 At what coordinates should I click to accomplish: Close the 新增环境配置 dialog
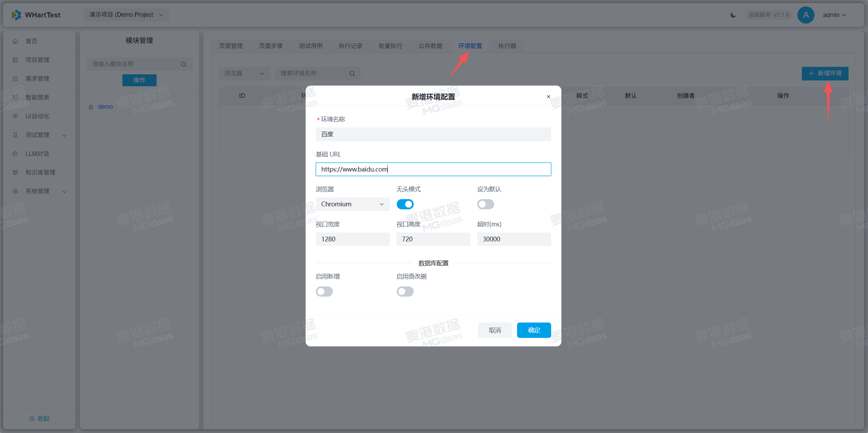(x=548, y=97)
